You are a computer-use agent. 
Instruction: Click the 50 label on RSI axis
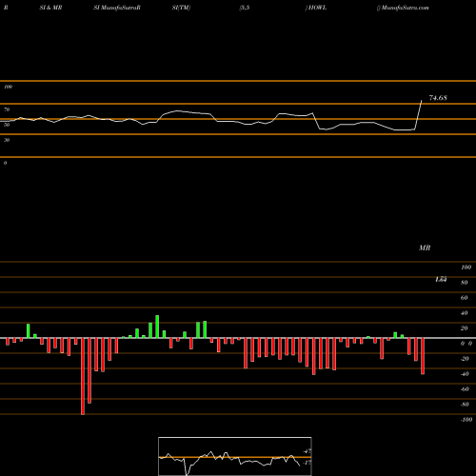coord(7,125)
